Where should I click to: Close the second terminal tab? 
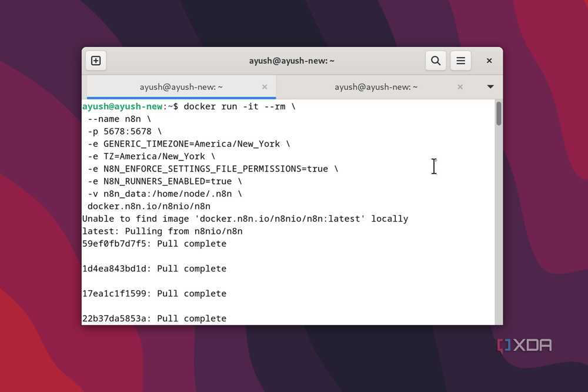460,87
